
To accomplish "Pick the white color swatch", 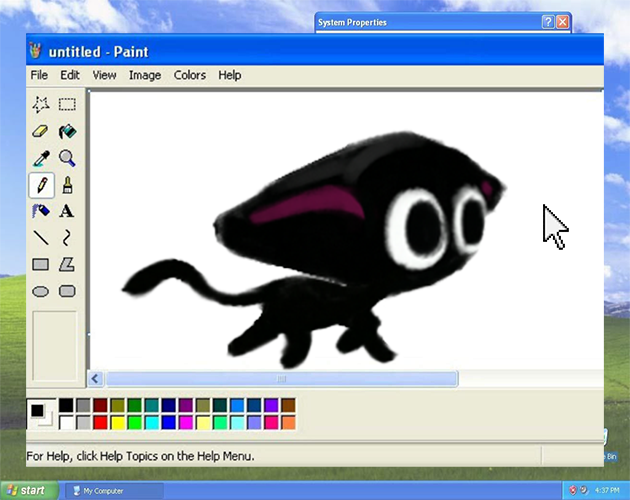I will 66,422.
